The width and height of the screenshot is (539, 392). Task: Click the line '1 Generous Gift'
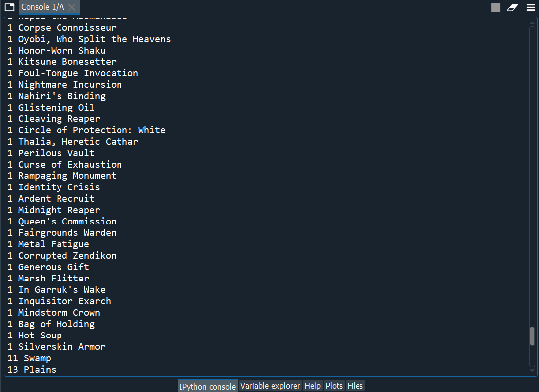point(49,267)
